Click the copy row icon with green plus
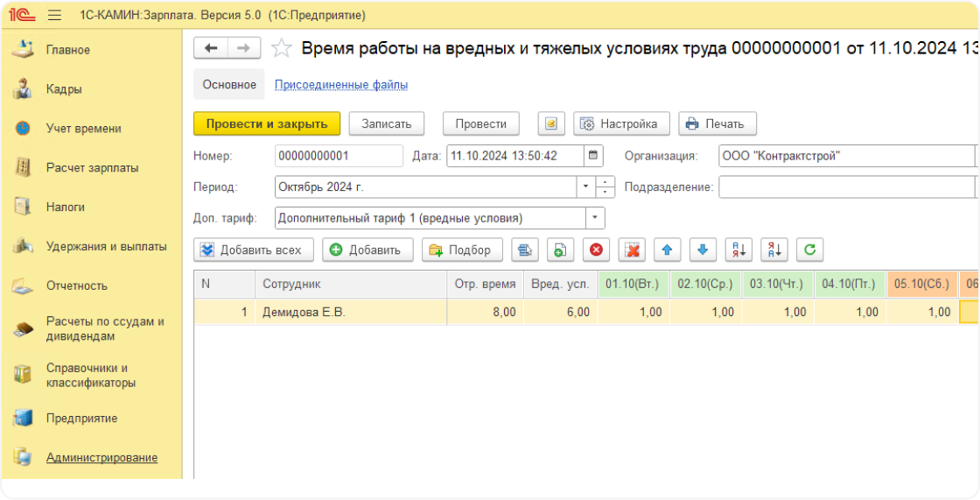The image size is (980, 500). click(561, 250)
